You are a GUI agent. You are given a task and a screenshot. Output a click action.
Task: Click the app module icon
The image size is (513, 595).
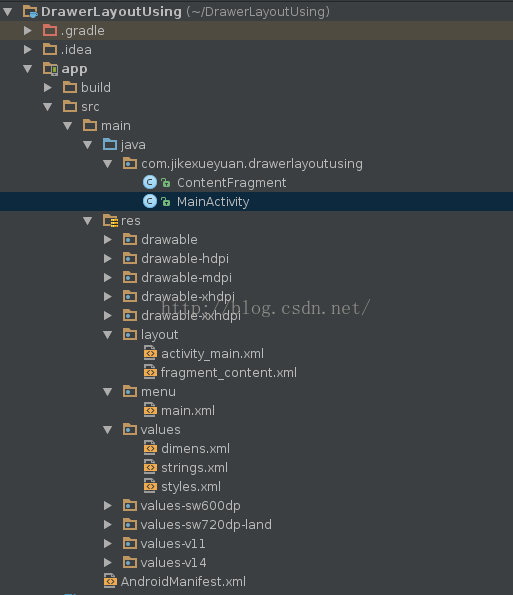click(x=50, y=69)
